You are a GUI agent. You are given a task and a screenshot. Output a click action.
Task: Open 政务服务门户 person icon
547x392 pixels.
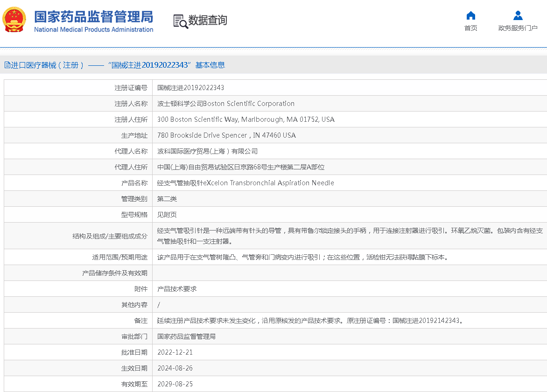(x=518, y=16)
